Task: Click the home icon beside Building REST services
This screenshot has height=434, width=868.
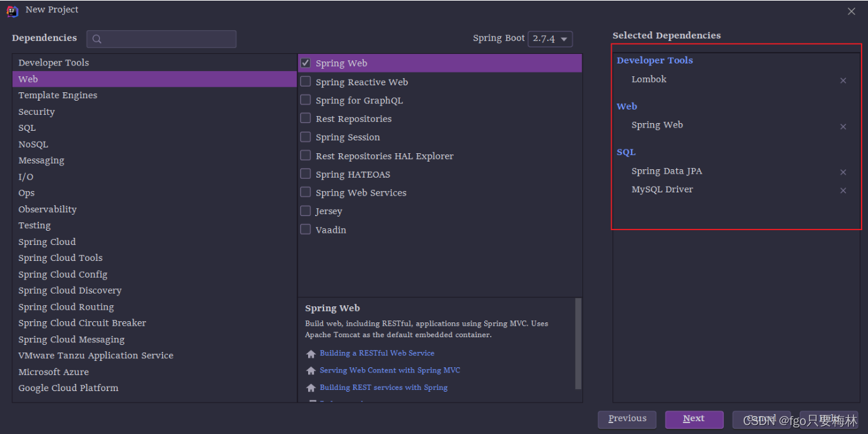Action: pyautogui.click(x=311, y=388)
